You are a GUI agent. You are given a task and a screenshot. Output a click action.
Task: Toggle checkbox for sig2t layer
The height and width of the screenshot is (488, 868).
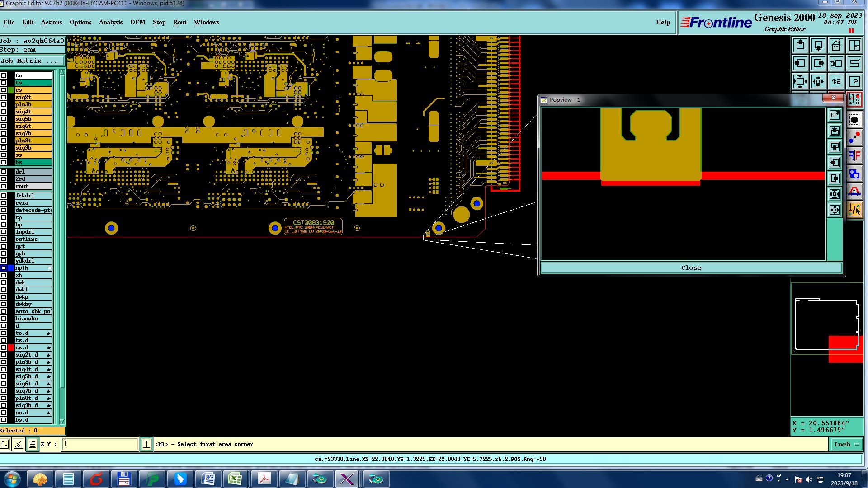(4, 97)
